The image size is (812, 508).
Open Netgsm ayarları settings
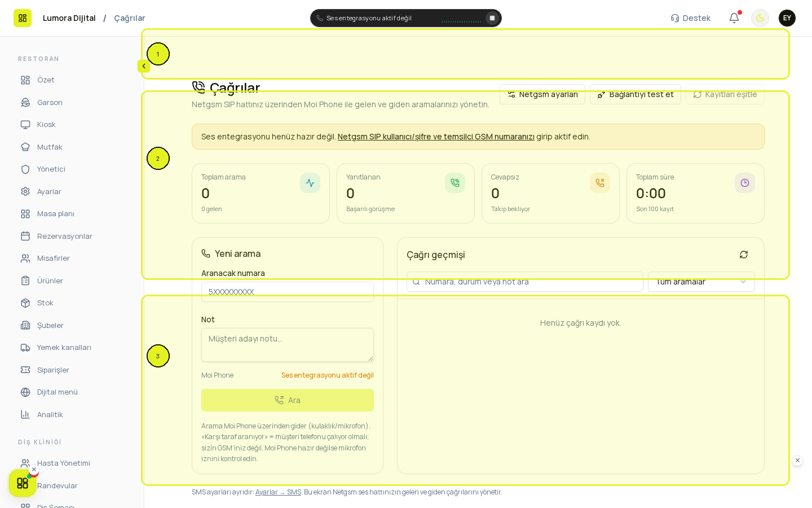[x=542, y=94]
